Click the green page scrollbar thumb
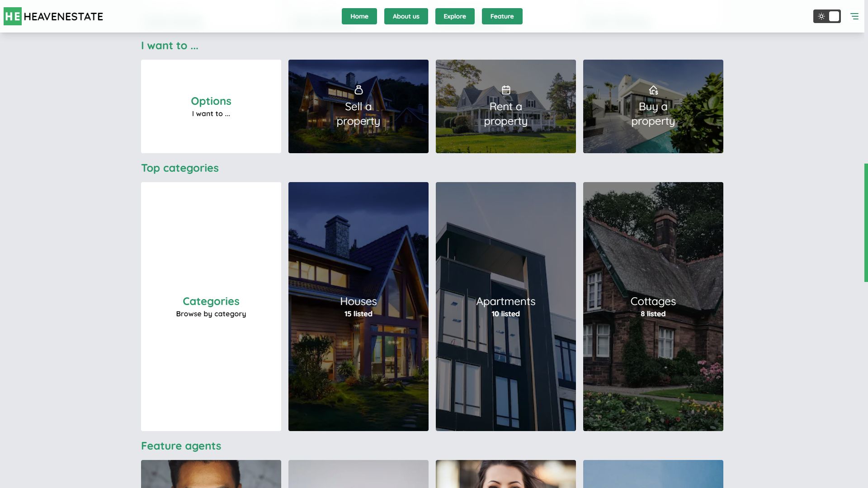This screenshot has height=488, width=868. (x=866, y=222)
